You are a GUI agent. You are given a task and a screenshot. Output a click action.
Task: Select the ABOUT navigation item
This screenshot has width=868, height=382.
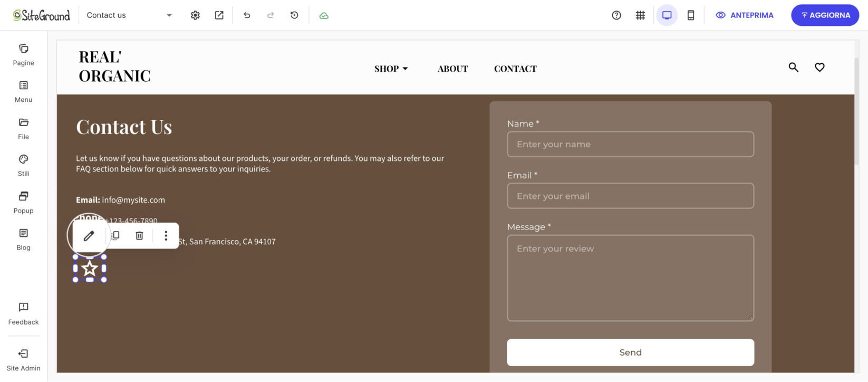pos(452,69)
